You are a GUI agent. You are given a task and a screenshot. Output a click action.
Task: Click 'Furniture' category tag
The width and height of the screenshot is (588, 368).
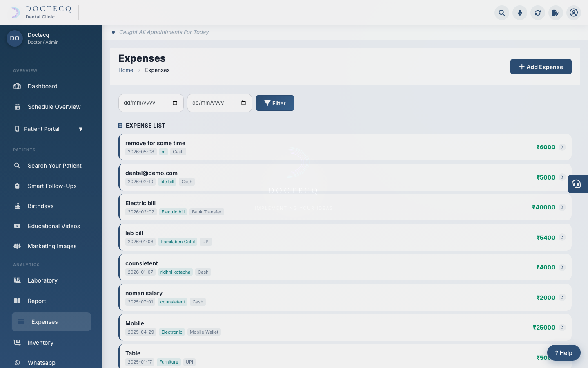click(x=169, y=362)
